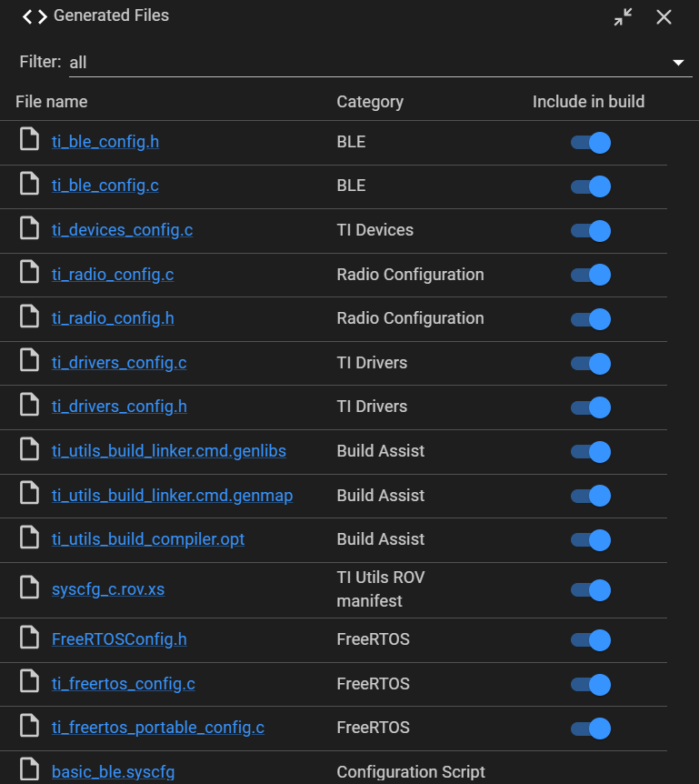Click file icon next to ti_ble_config.h
This screenshot has width=699, height=784.
(30, 141)
